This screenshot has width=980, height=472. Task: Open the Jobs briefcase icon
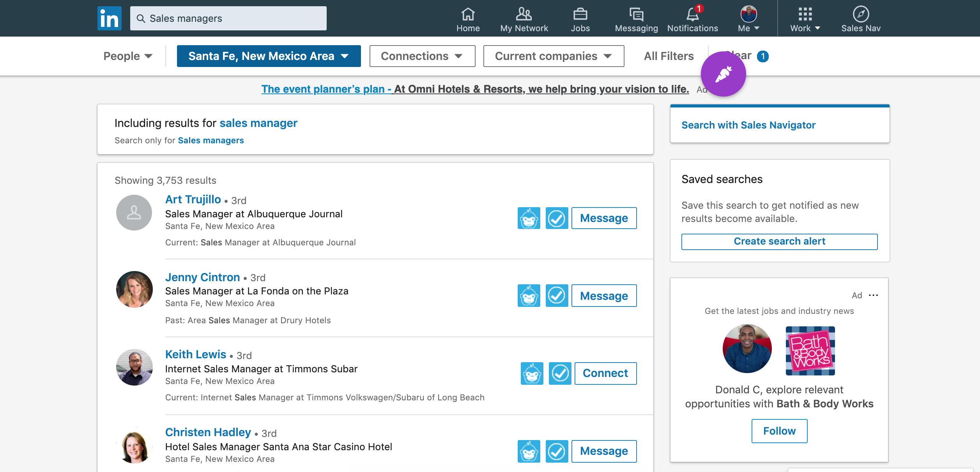pyautogui.click(x=580, y=14)
